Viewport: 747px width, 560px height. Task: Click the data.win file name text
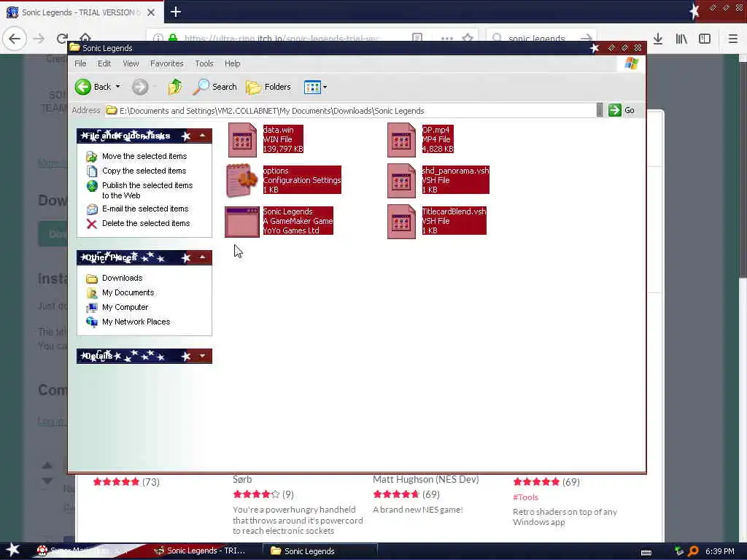[x=278, y=130]
